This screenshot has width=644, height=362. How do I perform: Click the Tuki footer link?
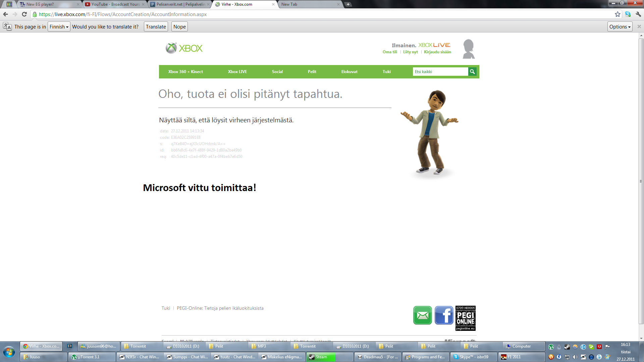click(166, 308)
